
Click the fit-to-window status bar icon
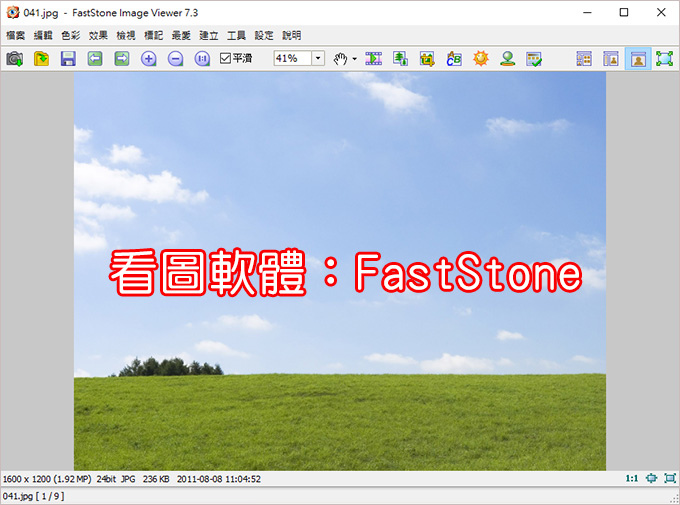point(651,478)
